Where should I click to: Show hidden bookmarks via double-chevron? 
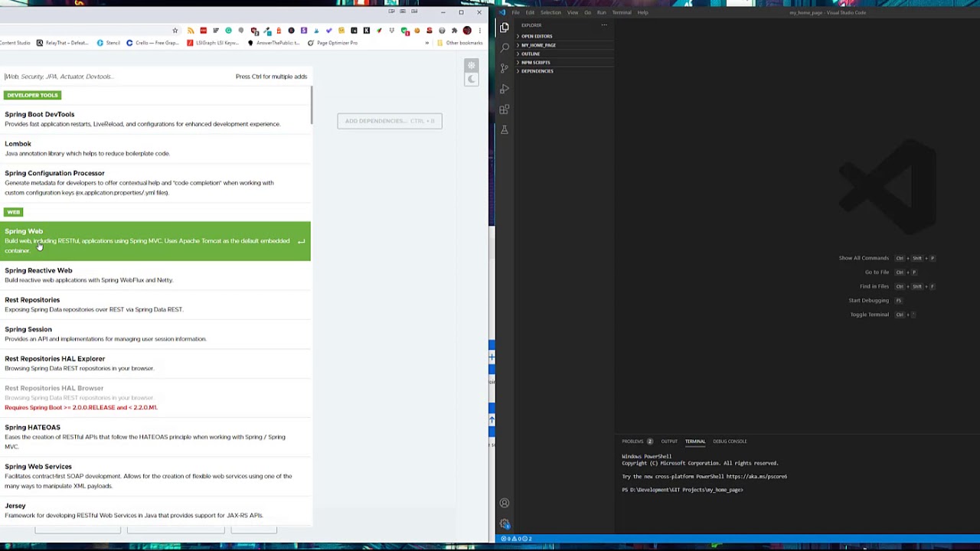coord(427,43)
